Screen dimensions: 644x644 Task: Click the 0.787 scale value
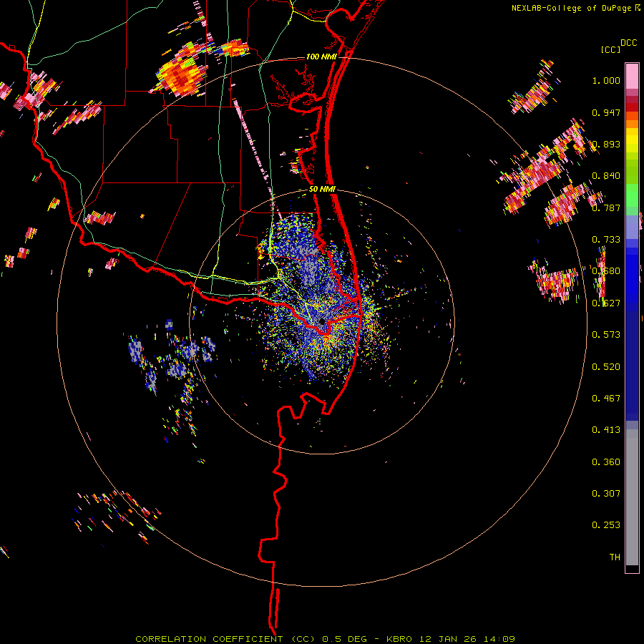coord(606,208)
